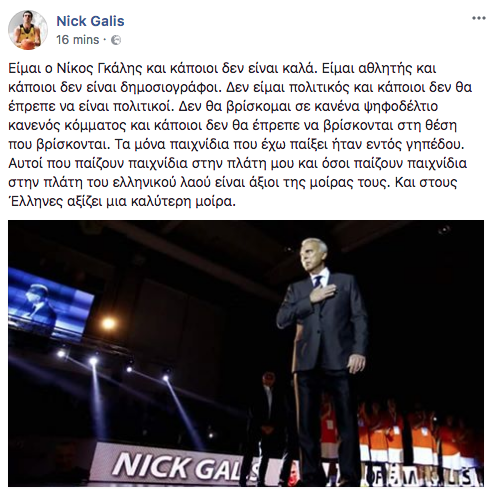
Task: Click the basketball in the avatar picture
Action: [x=27, y=43]
